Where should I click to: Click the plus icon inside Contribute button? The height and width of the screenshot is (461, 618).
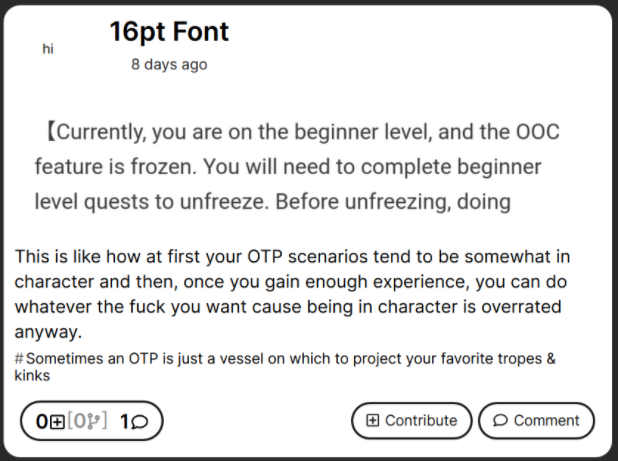372,420
